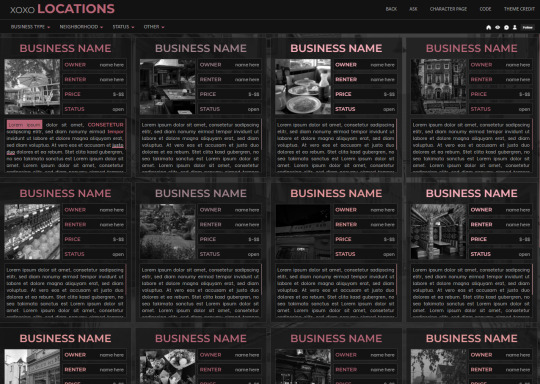This screenshot has width=540, height=384.
Task: Click Price row beside the dark storefront photo
Action: coord(365,239)
